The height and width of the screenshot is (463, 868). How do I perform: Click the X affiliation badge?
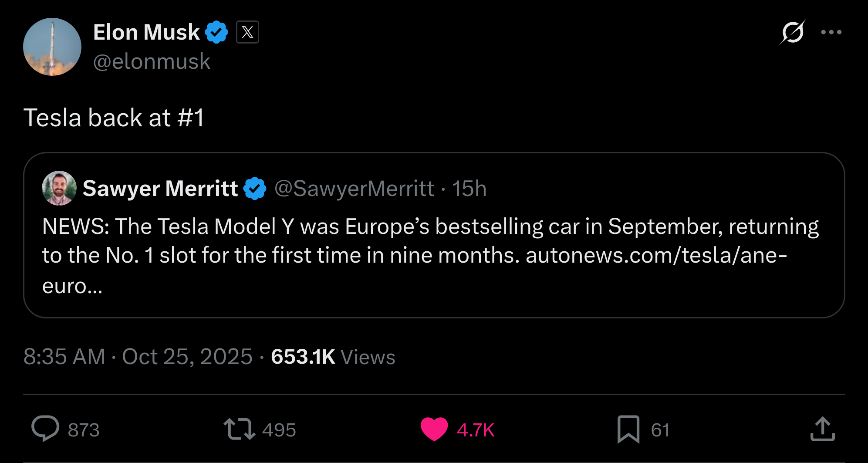click(x=247, y=32)
